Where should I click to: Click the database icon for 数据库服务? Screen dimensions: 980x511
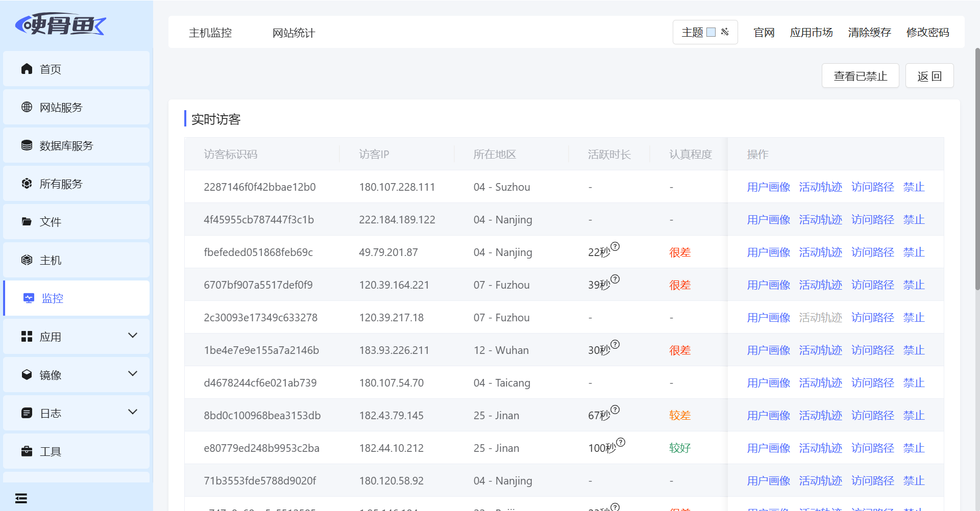point(27,145)
